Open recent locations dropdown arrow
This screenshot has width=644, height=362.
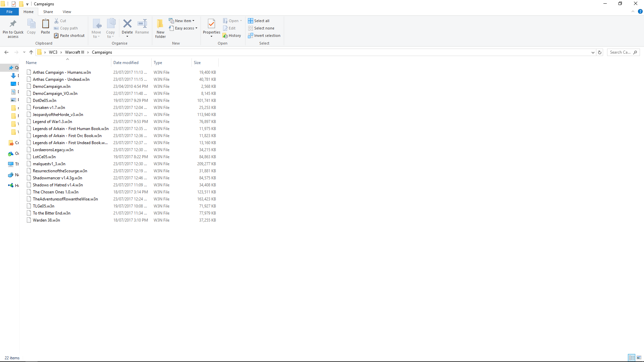coord(24,52)
